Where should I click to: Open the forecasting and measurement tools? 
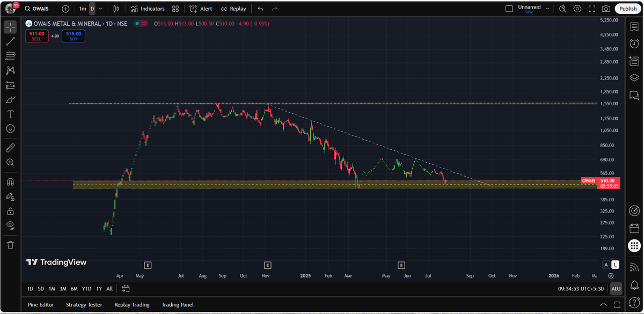point(10,85)
